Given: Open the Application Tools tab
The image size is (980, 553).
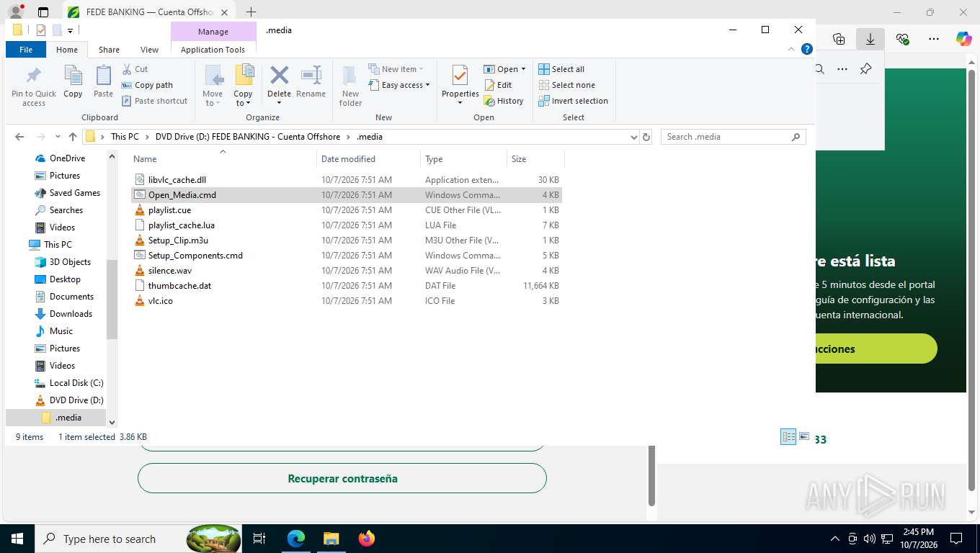Looking at the screenshot, I should [x=213, y=50].
